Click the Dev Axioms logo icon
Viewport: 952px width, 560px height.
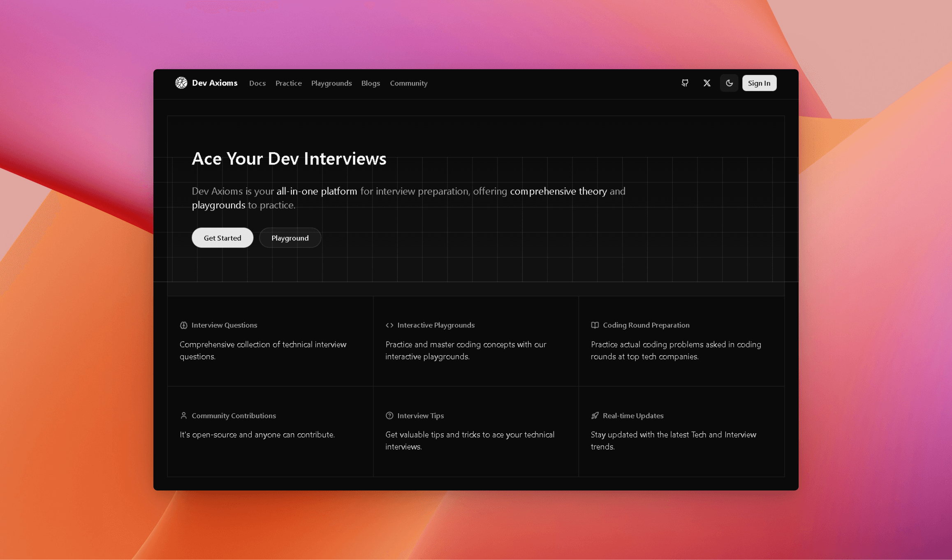(x=181, y=83)
